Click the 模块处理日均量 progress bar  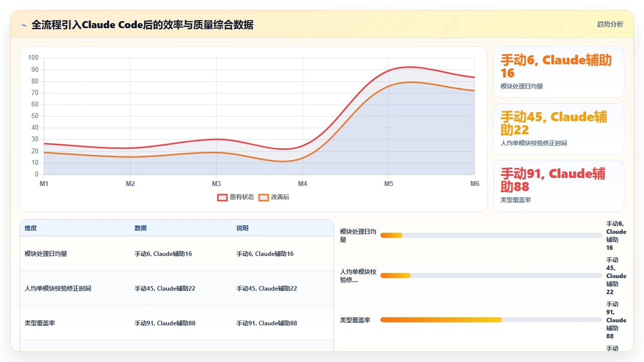click(491, 235)
